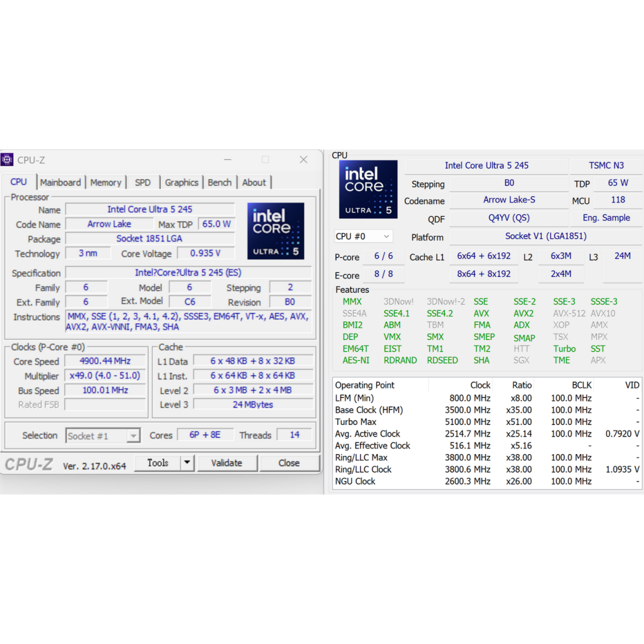Open the Bench tab
644x644 pixels.
pos(220,182)
